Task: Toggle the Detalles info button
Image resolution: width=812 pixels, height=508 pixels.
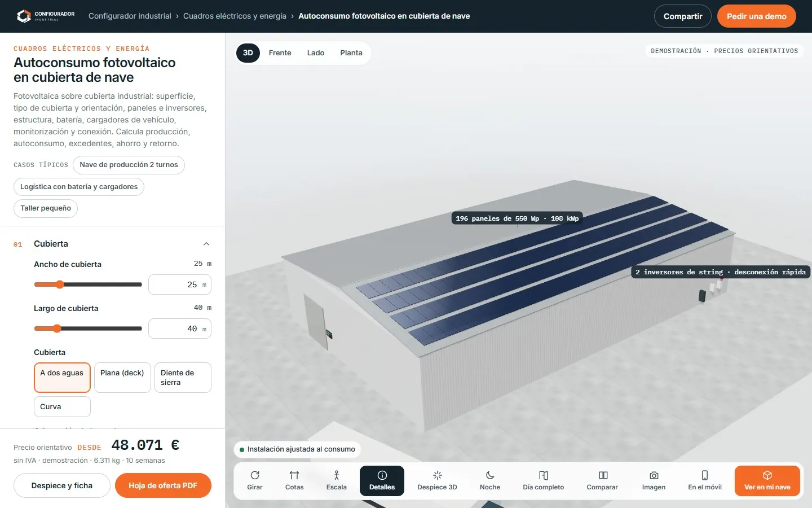Action: pyautogui.click(x=382, y=481)
